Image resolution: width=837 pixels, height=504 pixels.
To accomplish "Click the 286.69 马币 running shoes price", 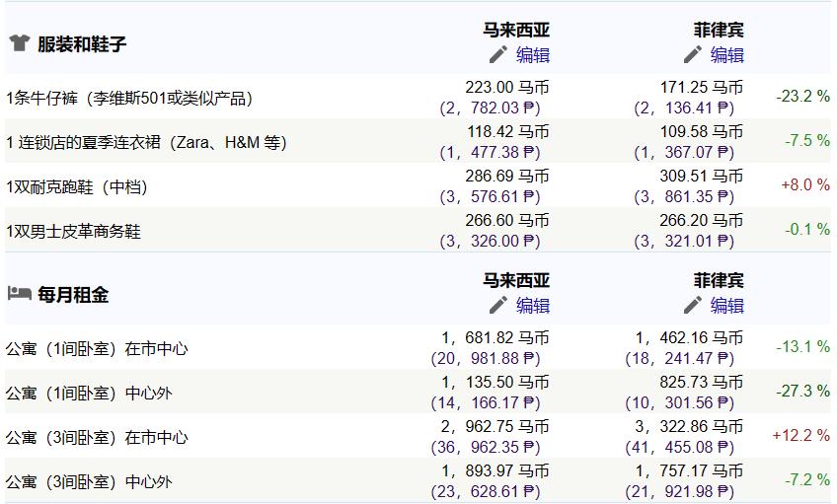I will pyautogui.click(x=507, y=176).
